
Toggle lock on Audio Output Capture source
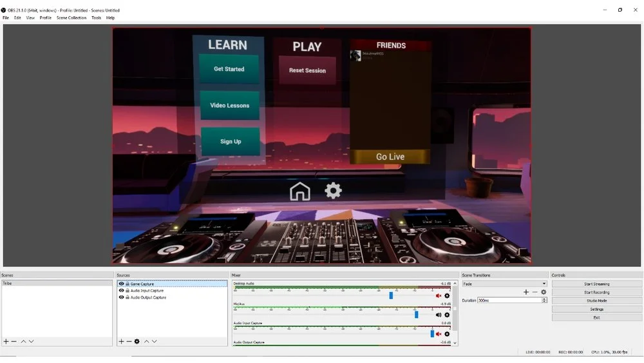tap(128, 297)
